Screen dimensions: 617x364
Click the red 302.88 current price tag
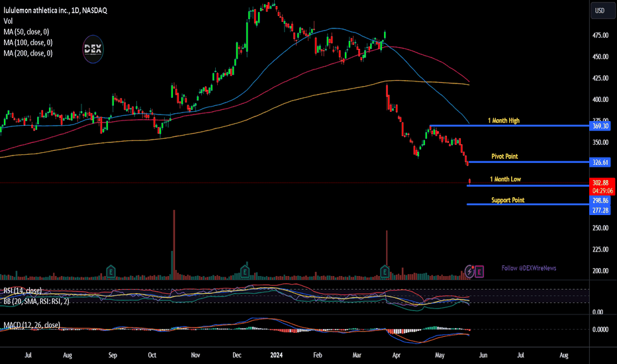coord(601,183)
